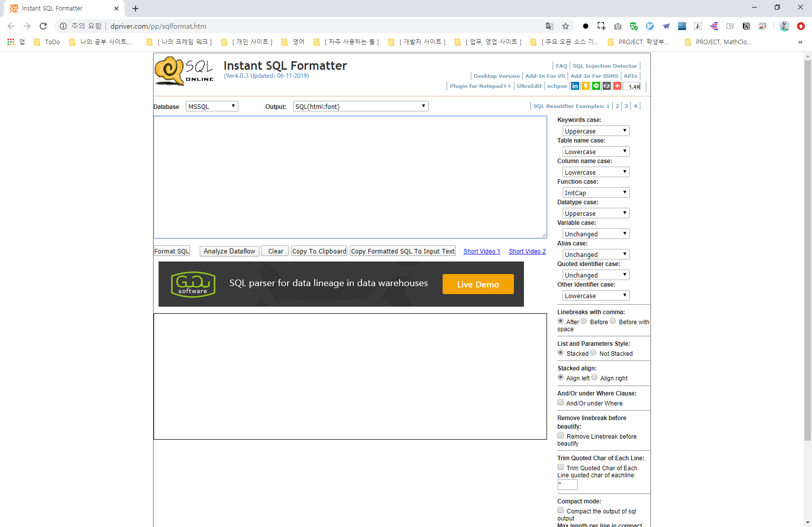Viewport: 812px width, 527px height.
Task: Open the 영어 bookmark folder
Action: [293, 42]
